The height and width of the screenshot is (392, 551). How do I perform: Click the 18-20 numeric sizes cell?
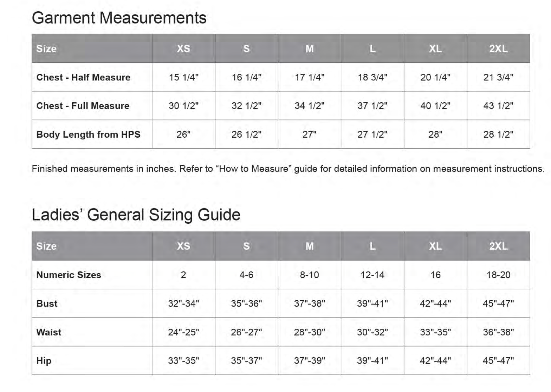pos(498,275)
